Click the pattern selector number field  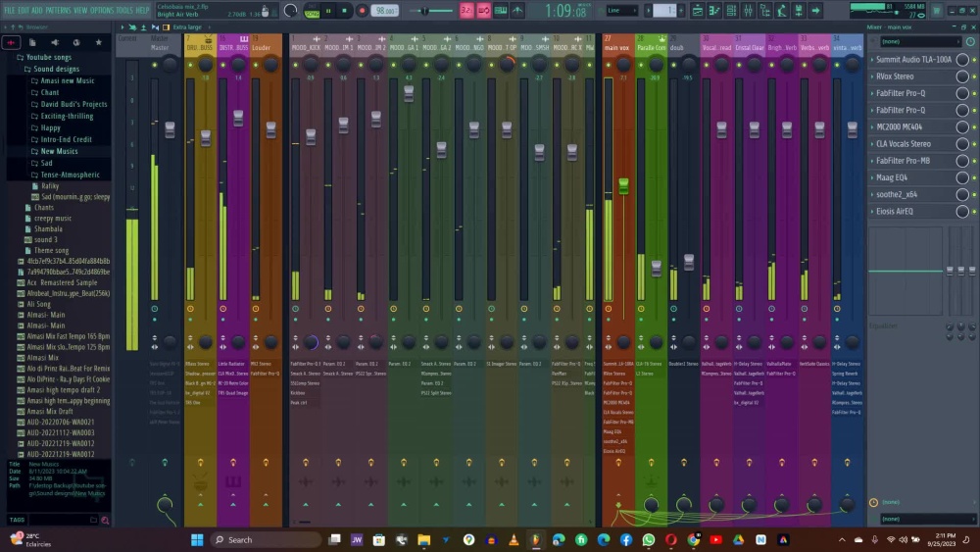(663, 10)
